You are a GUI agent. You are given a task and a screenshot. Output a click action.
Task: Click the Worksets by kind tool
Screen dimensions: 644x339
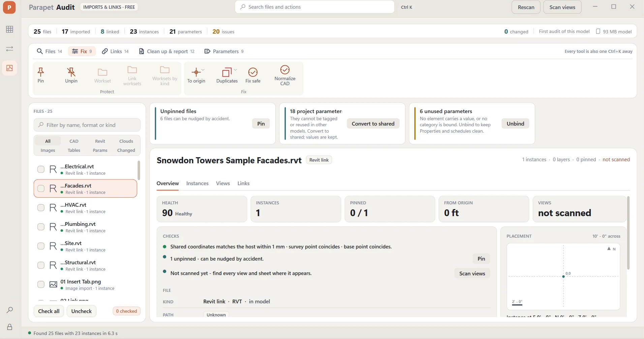pyautogui.click(x=165, y=75)
